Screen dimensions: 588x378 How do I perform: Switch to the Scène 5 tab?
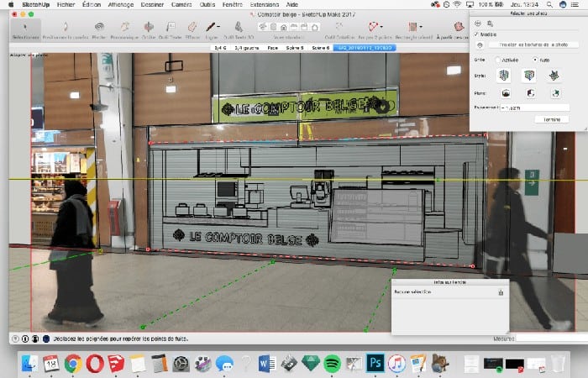click(295, 48)
